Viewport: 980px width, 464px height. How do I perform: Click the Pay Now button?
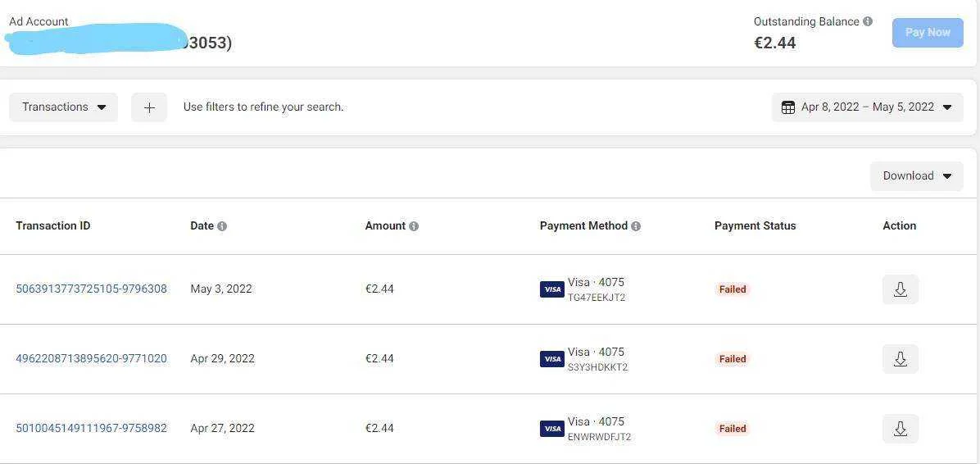point(928,33)
